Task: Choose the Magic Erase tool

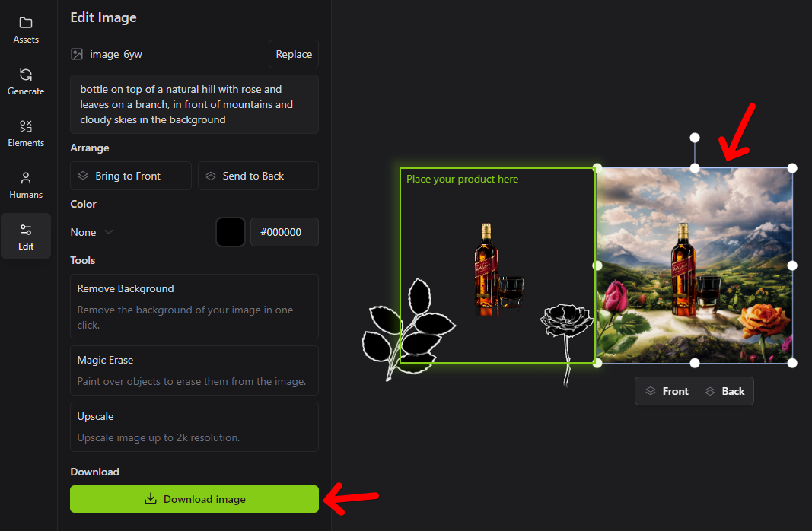Action: click(194, 370)
